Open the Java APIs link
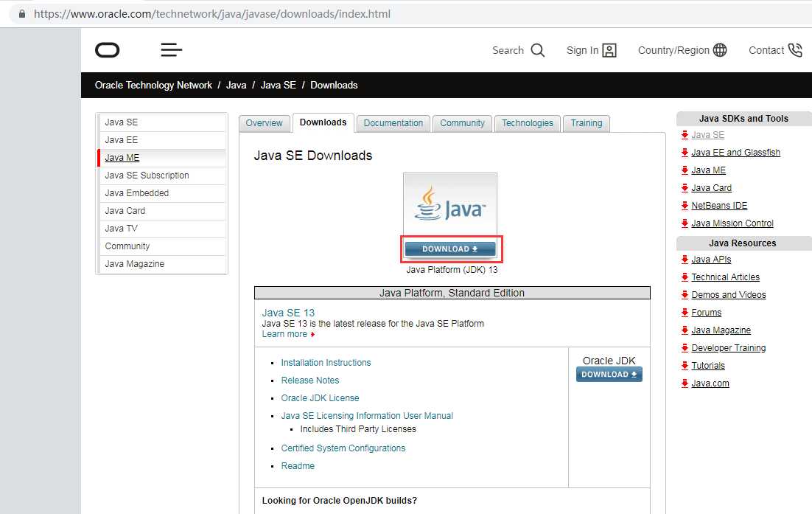The height and width of the screenshot is (514, 812). click(711, 260)
